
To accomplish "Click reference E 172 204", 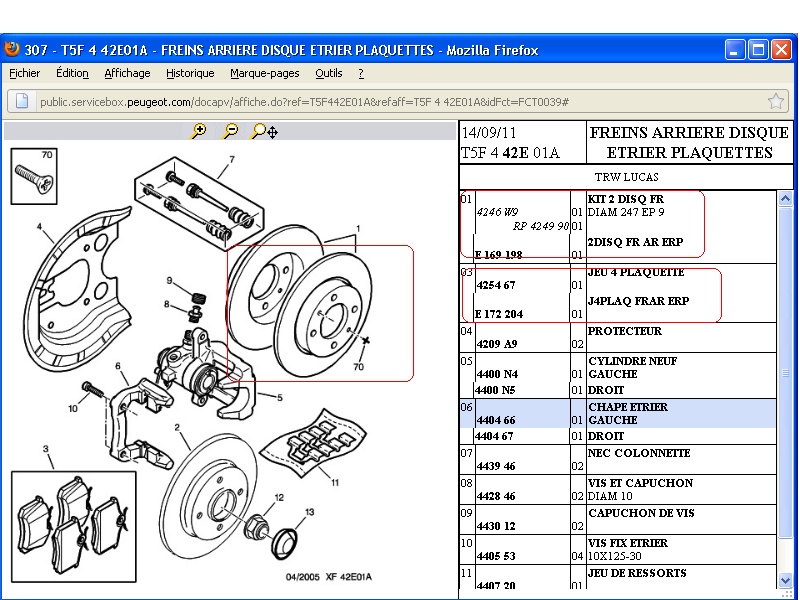I will 498,314.
